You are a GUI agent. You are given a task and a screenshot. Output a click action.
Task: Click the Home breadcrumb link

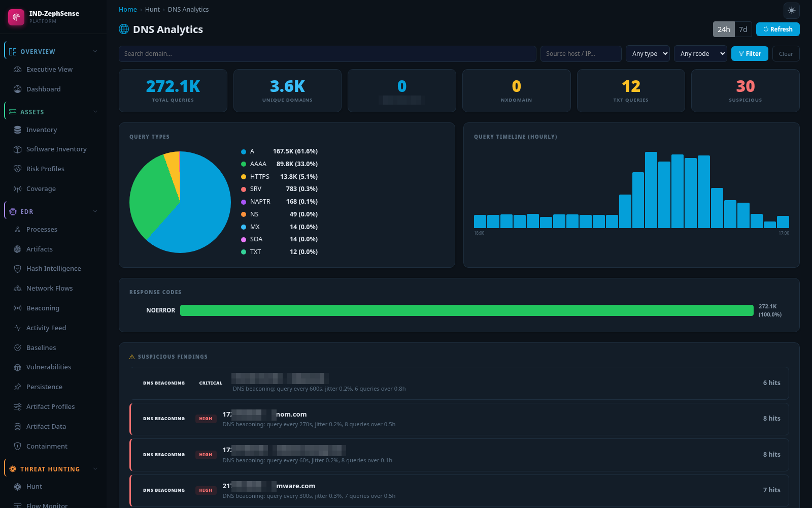coord(128,10)
